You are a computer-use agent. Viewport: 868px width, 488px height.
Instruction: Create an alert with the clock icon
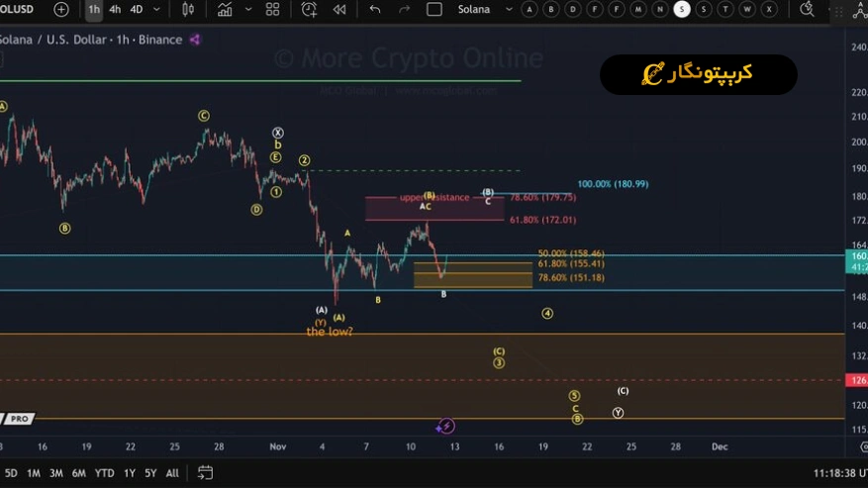[310, 10]
